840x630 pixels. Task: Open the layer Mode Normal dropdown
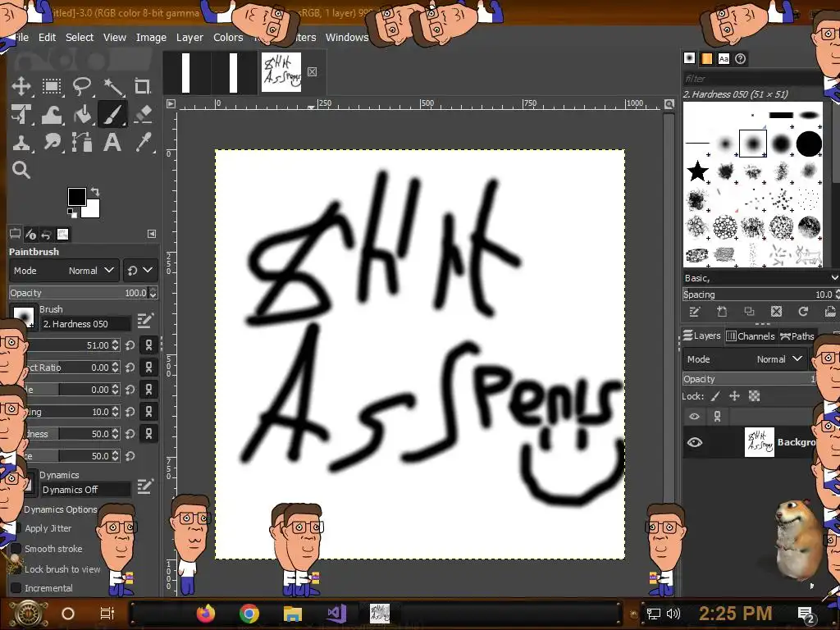tap(745, 359)
